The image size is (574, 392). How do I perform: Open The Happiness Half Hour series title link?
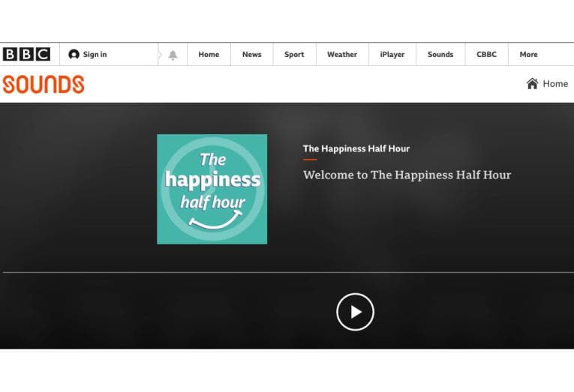coord(356,148)
